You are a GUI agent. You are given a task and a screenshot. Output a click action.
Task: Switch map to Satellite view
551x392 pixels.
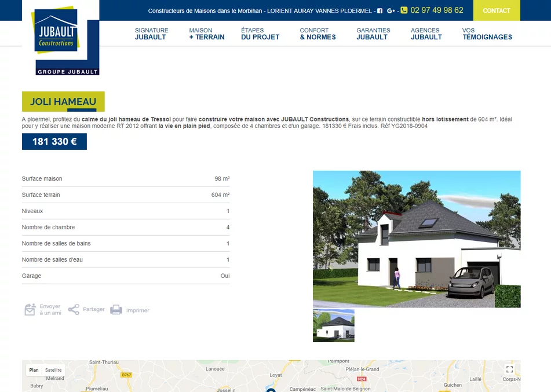tap(53, 370)
